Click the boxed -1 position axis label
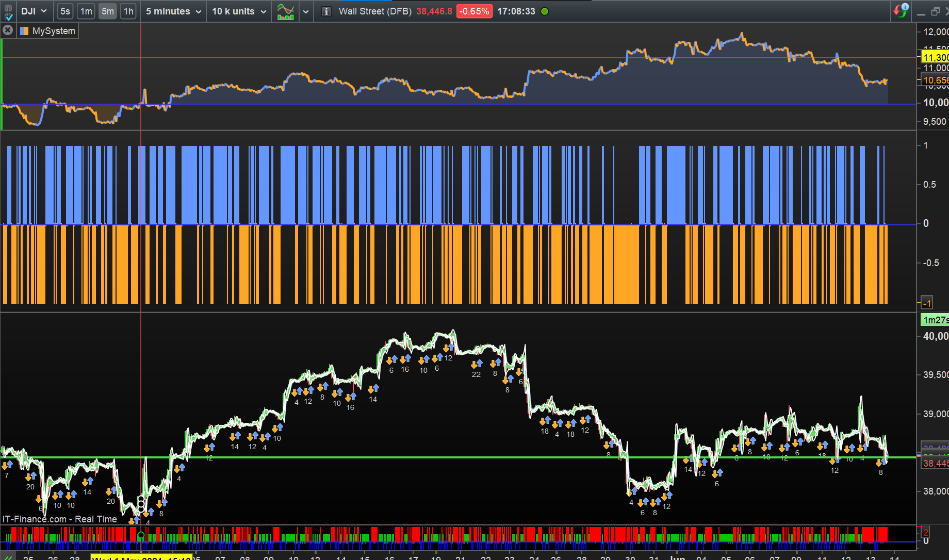The width and height of the screenshot is (949, 560). pyautogui.click(x=927, y=303)
